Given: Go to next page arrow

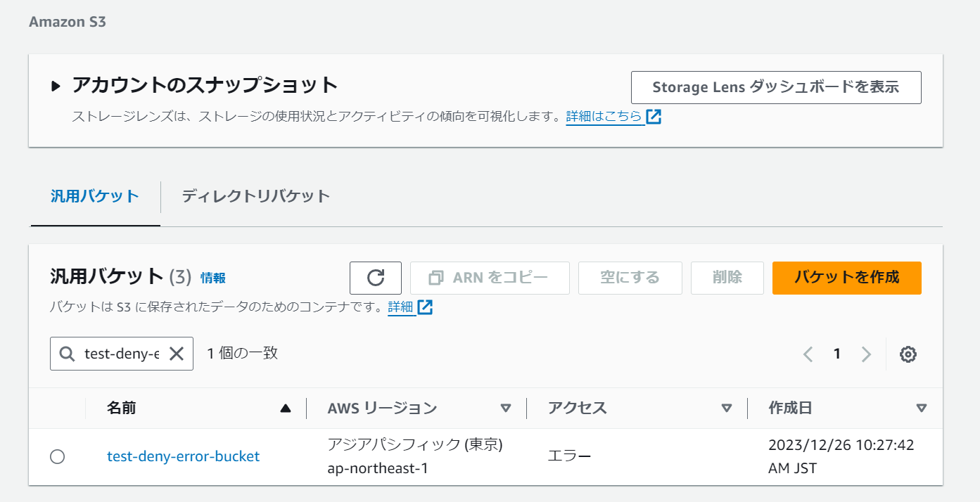Looking at the screenshot, I should [x=866, y=354].
